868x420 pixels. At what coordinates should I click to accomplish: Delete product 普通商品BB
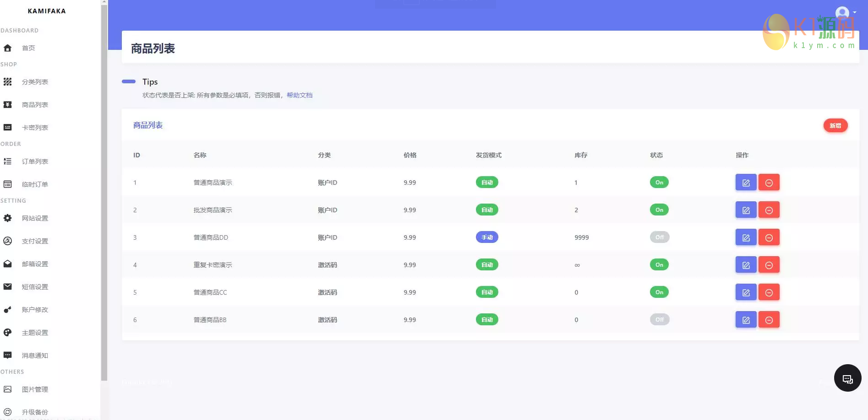(x=769, y=320)
